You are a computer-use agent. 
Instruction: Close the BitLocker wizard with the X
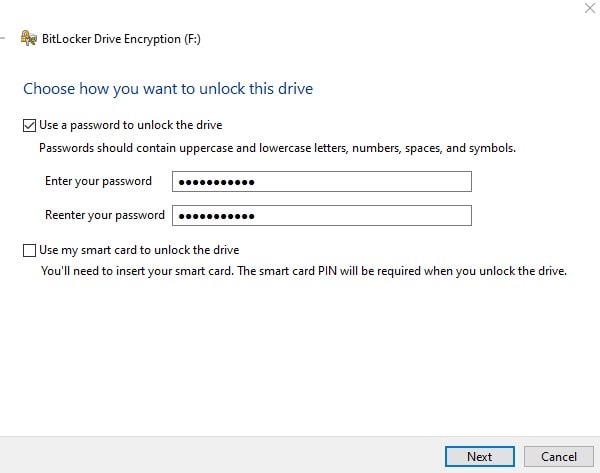[590, 8]
